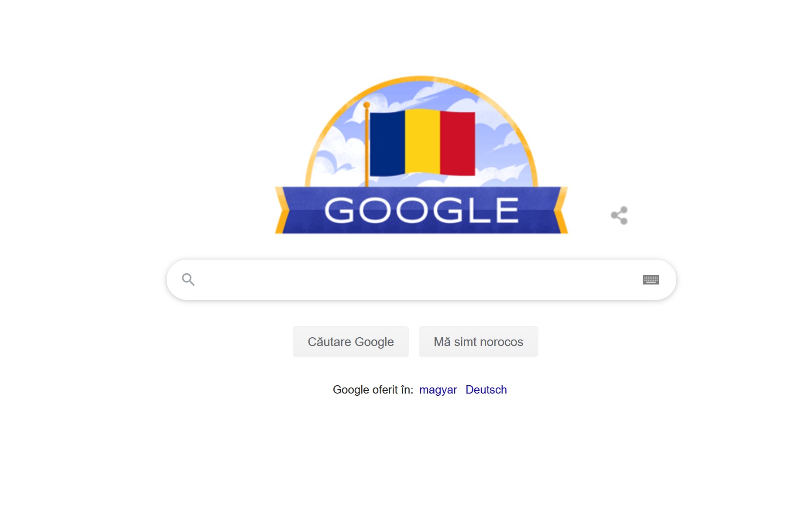The image size is (812, 514).
Task: Click the red stripe of the flag
Action: click(x=457, y=143)
